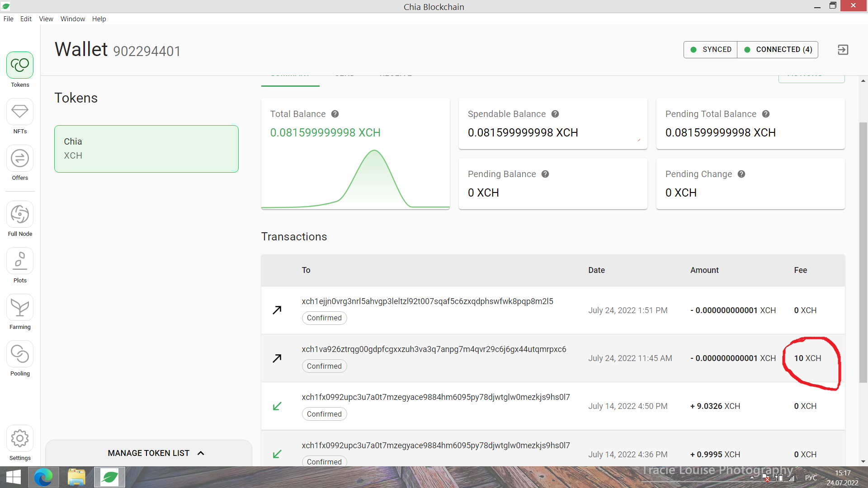Open the Full Node section
868x488 pixels.
[20, 219]
